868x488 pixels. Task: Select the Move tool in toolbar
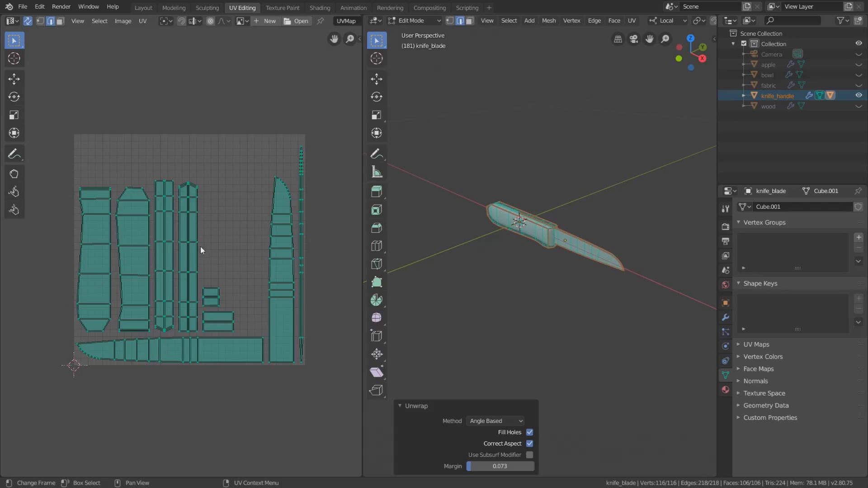(x=14, y=78)
